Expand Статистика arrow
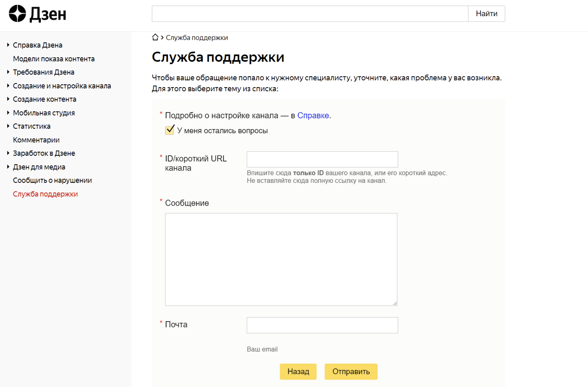 [x=8, y=126]
